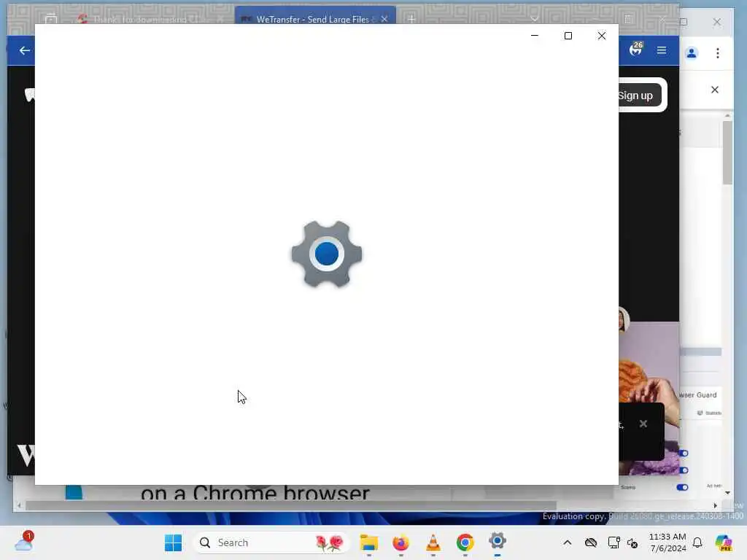Click the back arrow in the blue browser toolbar
The height and width of the screenshot is (560, 747).
(x=24, y=50)
